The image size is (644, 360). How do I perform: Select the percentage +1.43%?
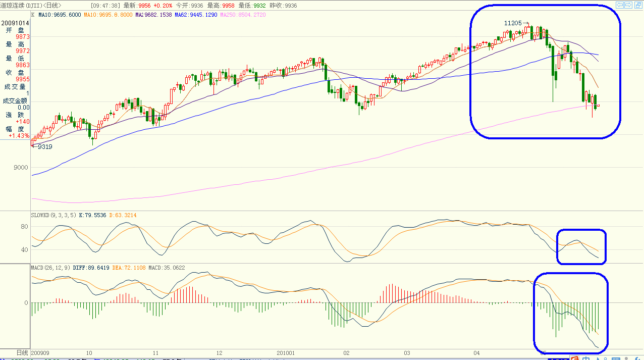coord(19,136)
